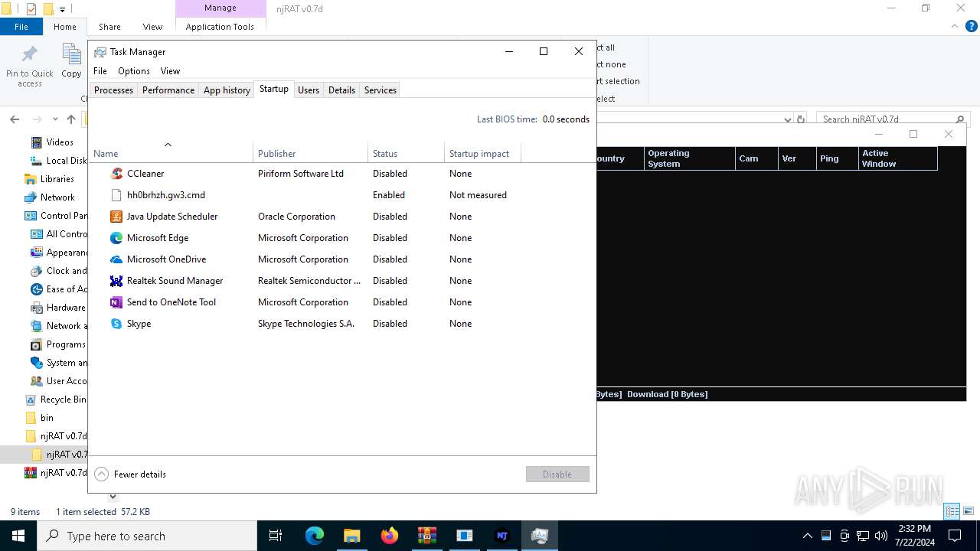Open Firefox from the taskbar
Image resolution: width=980 pixels, height=551 pixels.
(x=389, y=536)
